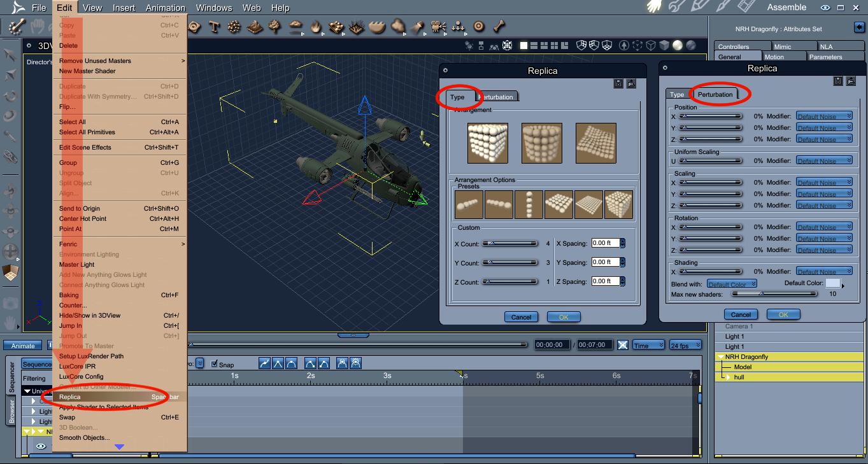Click load preset icon in Type Replica dialog
This screenshot has width=868, height=464.
[x=631, y=83]
